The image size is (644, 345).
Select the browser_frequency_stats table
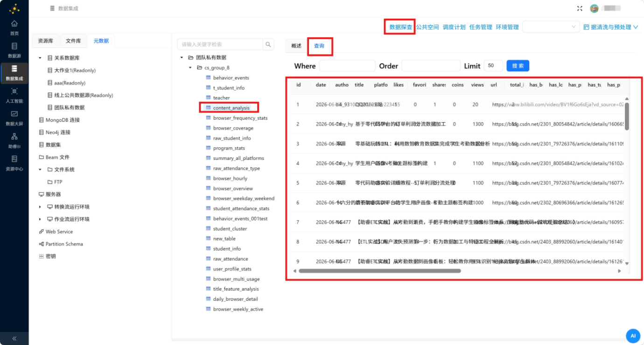point(240,118)
